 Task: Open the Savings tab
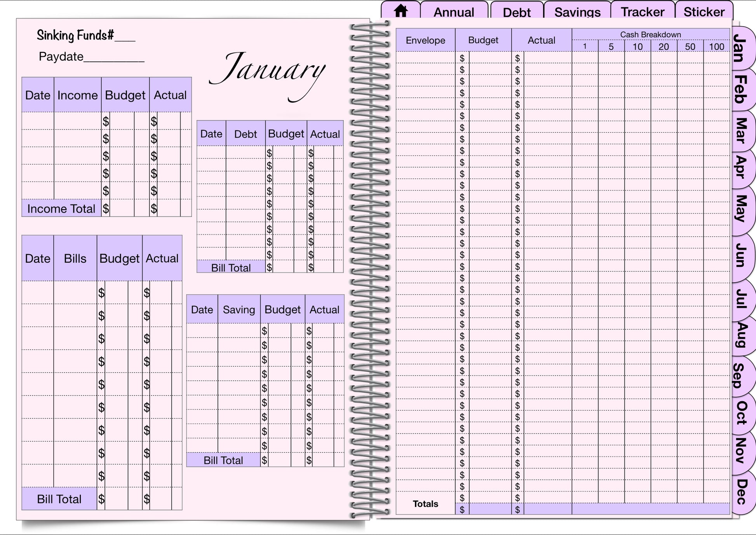coord(577,12)
